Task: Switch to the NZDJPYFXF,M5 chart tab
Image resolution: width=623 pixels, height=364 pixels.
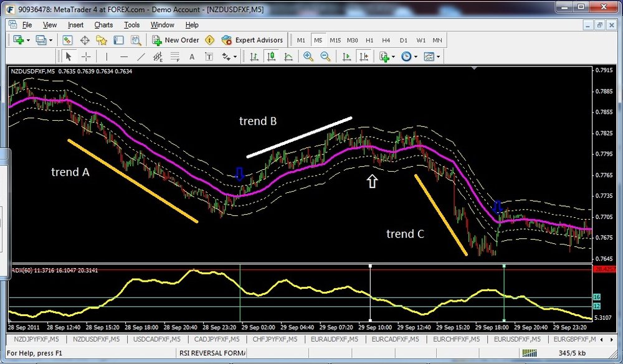Action: point(36,339)
